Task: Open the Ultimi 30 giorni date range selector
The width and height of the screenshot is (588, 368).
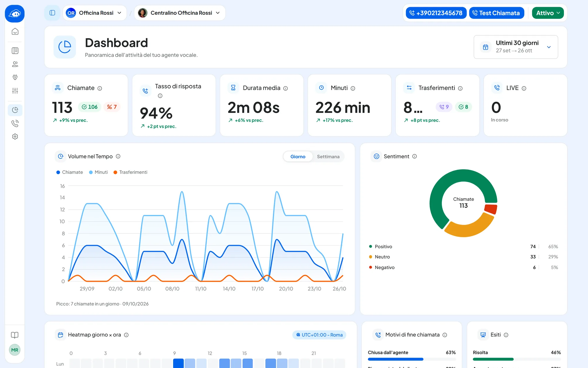Action: click(516, 47)
